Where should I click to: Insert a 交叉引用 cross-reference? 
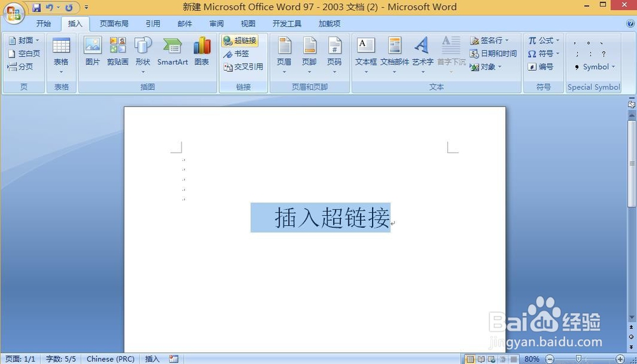point(243,67)
